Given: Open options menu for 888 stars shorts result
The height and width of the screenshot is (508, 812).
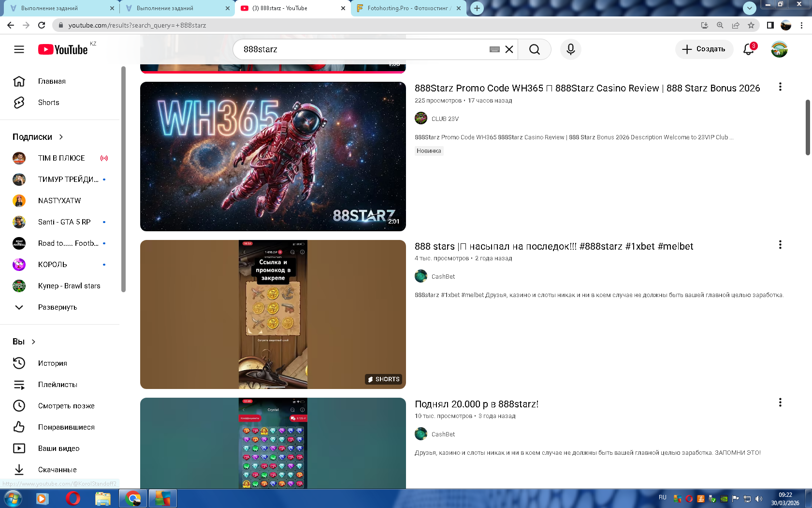Looking at the screenshot, I should (780, 245).
